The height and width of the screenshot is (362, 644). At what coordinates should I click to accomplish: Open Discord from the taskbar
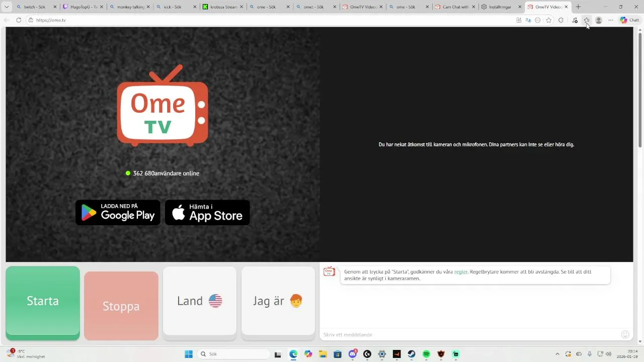(352, 354)
